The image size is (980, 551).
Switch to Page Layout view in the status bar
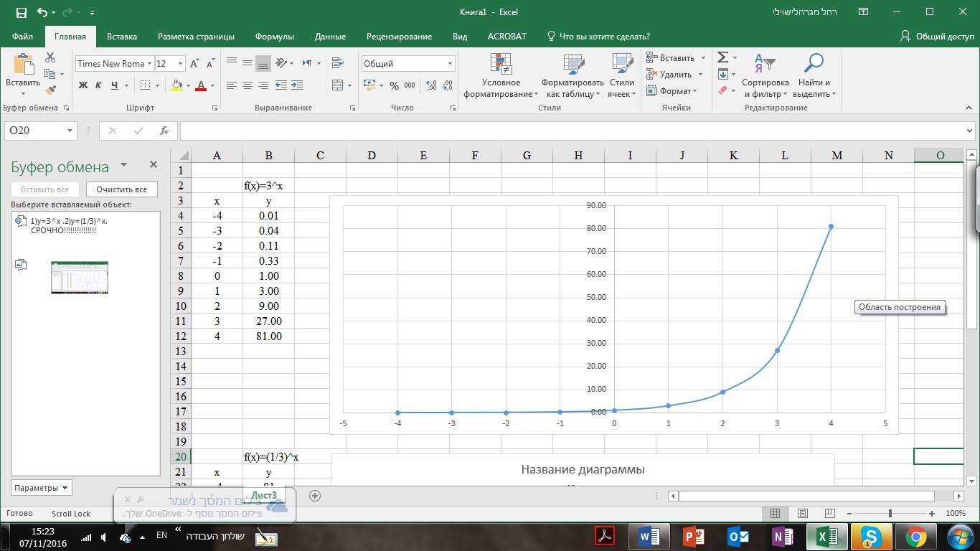(803, 513)
